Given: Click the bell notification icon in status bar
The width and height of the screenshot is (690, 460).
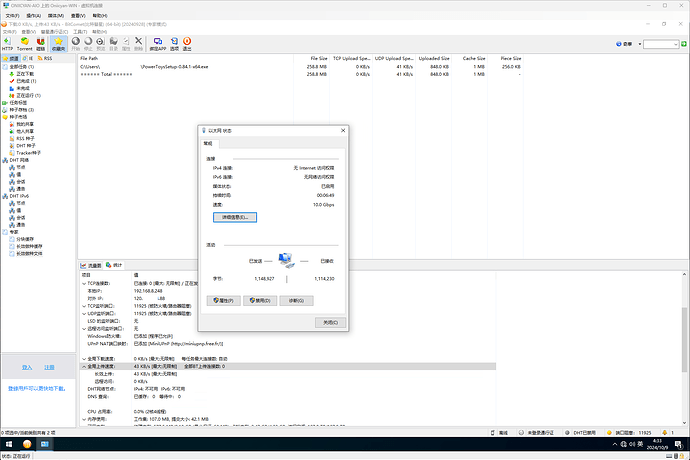Looking at the screenshot, I should click(x=664, y=433).
